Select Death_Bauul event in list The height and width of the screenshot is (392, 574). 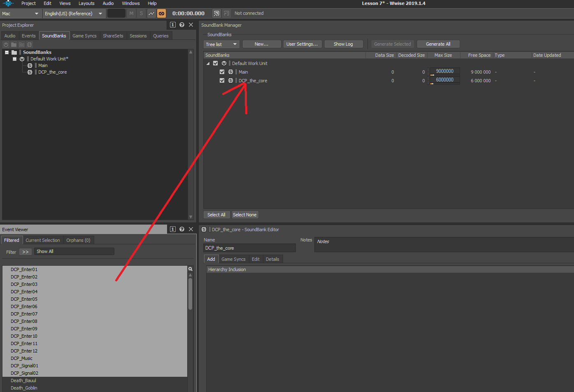click(x=95, y=380)
